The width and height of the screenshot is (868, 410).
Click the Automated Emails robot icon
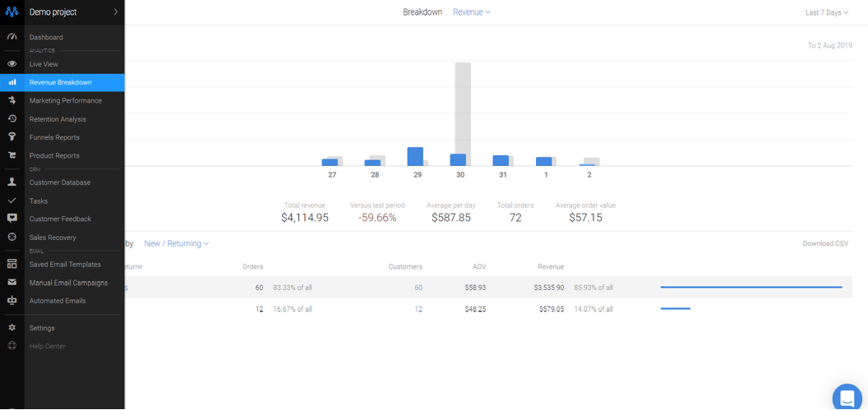(x=12, y=301)
